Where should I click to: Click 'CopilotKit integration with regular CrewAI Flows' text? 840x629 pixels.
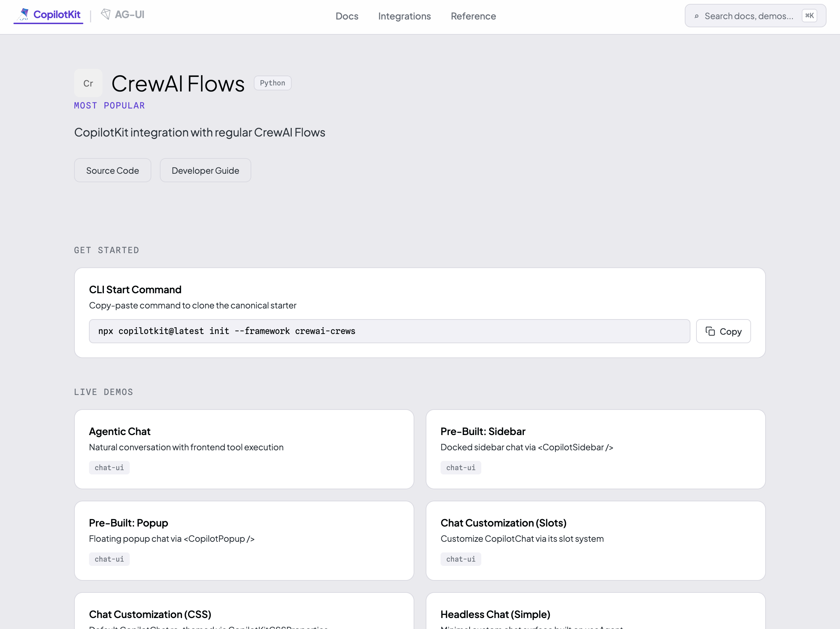click(200, 132)
